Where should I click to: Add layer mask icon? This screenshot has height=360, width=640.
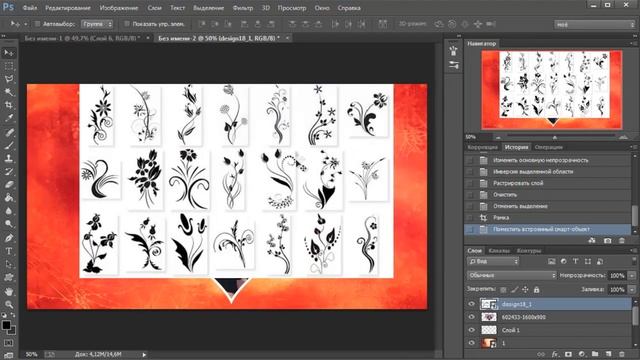click(568, 354)
